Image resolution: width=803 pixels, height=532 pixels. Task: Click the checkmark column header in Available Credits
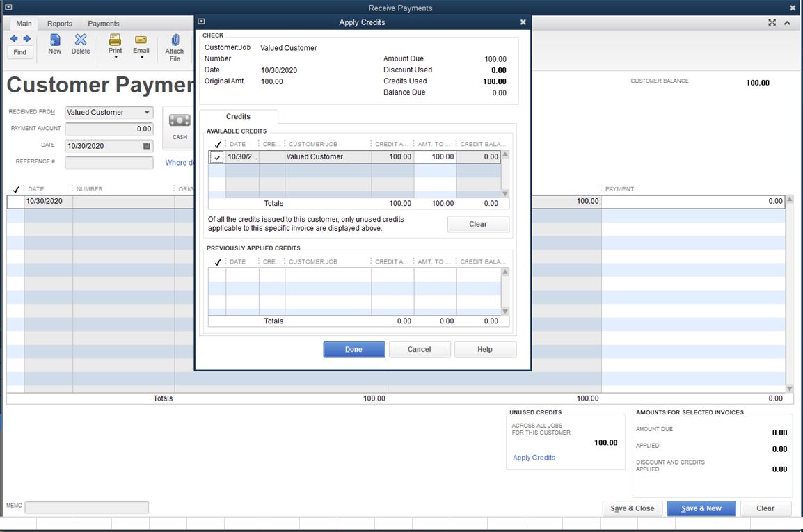click(x=218, y=144)
